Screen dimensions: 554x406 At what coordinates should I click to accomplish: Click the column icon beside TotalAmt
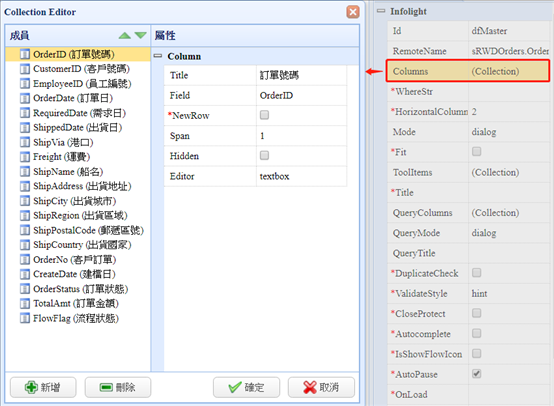[x=25, y=304]
